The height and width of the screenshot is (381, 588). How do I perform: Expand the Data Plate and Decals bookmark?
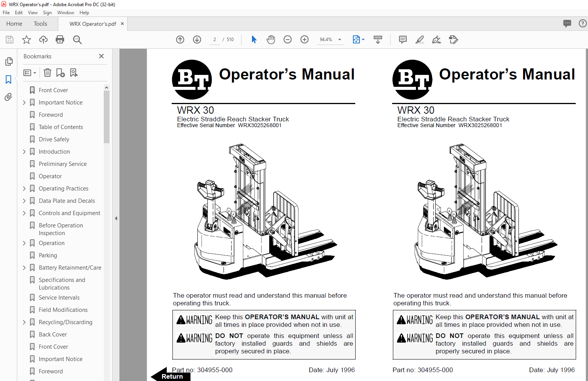click(x=24, y=201)
